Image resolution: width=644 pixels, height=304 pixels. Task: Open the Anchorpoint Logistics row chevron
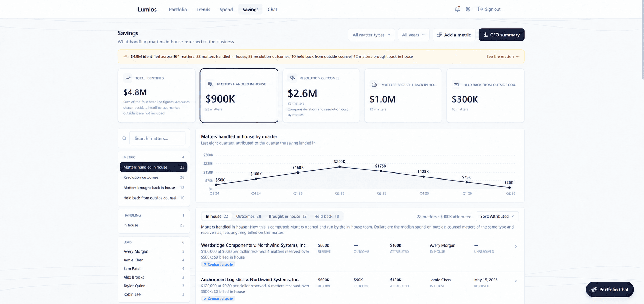(x=515, y=281)
